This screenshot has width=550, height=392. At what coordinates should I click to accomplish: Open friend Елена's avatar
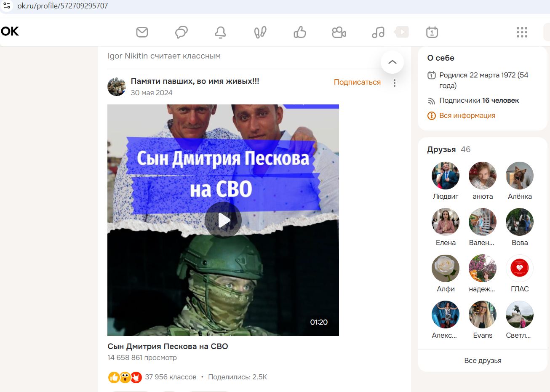pos(446,222)
